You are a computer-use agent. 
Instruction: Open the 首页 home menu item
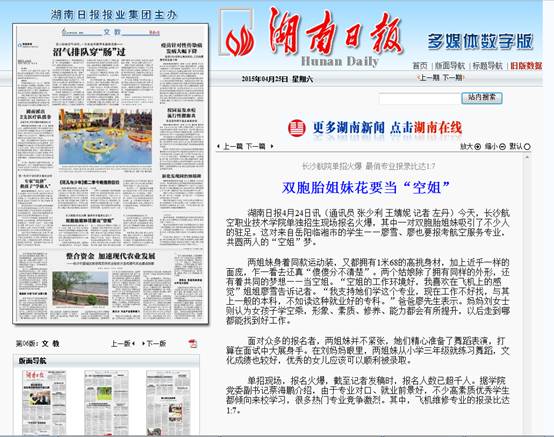420,66
